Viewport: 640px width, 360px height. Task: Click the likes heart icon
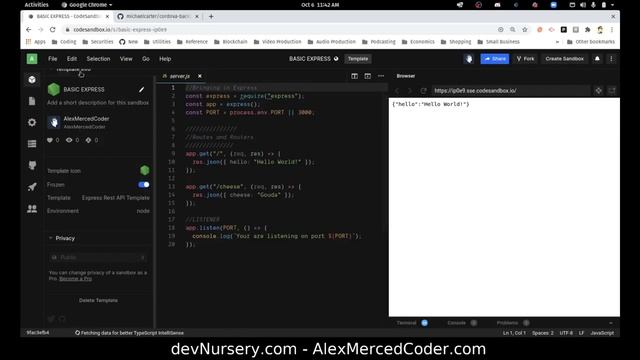50,140
